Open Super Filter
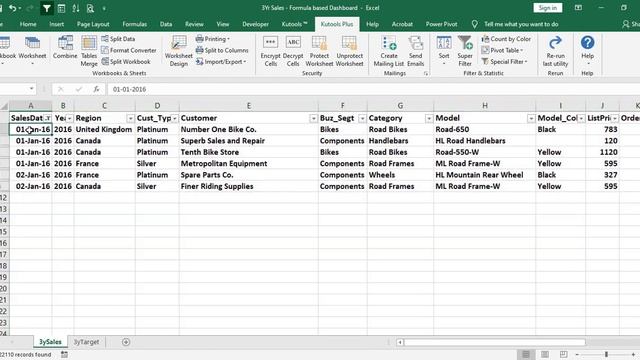Screen dimensions: 640x360 tap(465, 51)
